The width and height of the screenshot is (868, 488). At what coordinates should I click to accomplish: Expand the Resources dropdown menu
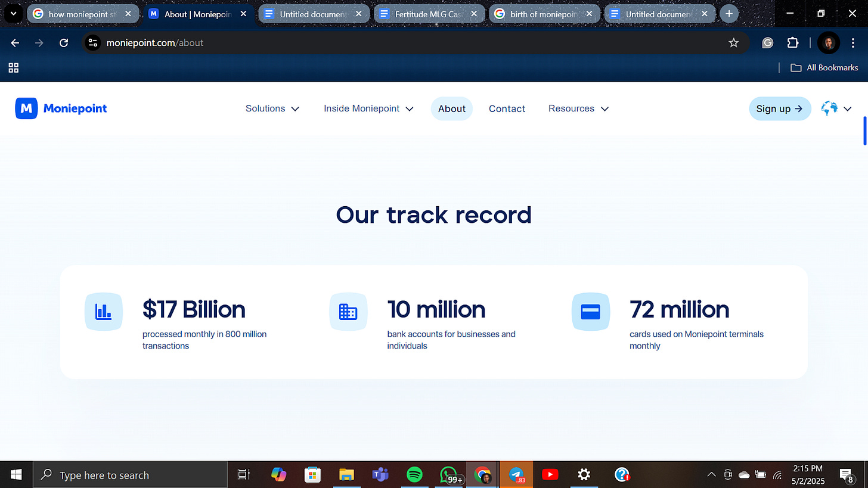(x=578, y=108)
